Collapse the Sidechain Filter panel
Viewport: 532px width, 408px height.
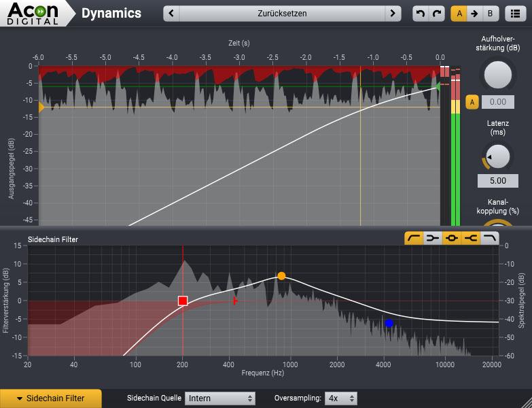51,398
